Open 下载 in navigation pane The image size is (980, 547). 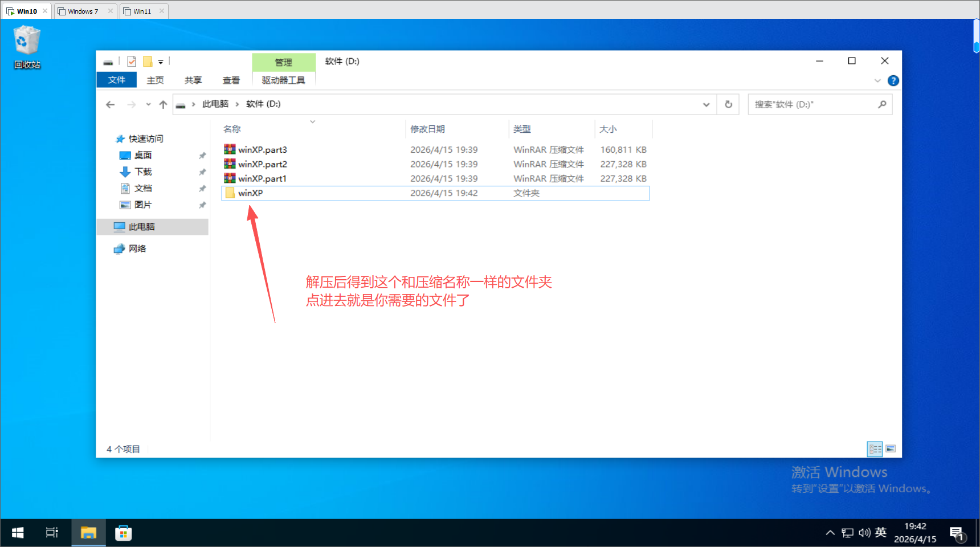point(143,172)
